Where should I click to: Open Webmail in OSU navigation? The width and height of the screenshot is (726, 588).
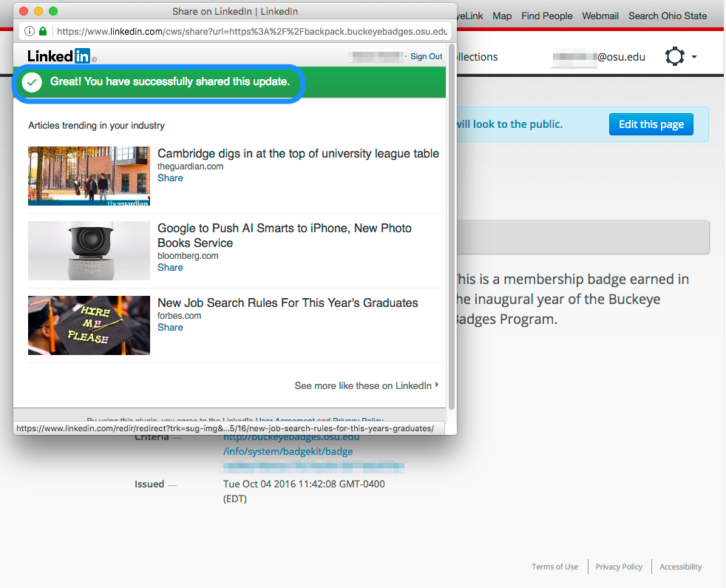click(600, 16)
